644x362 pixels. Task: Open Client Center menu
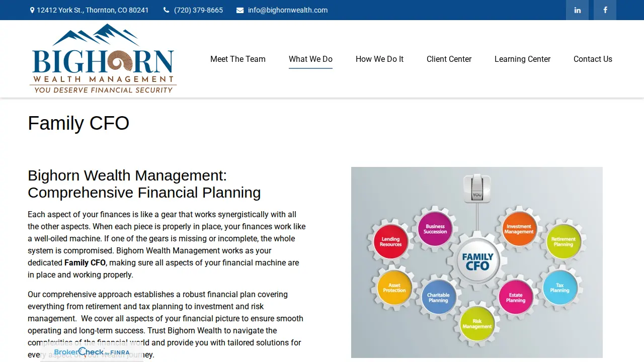point(449,59)
